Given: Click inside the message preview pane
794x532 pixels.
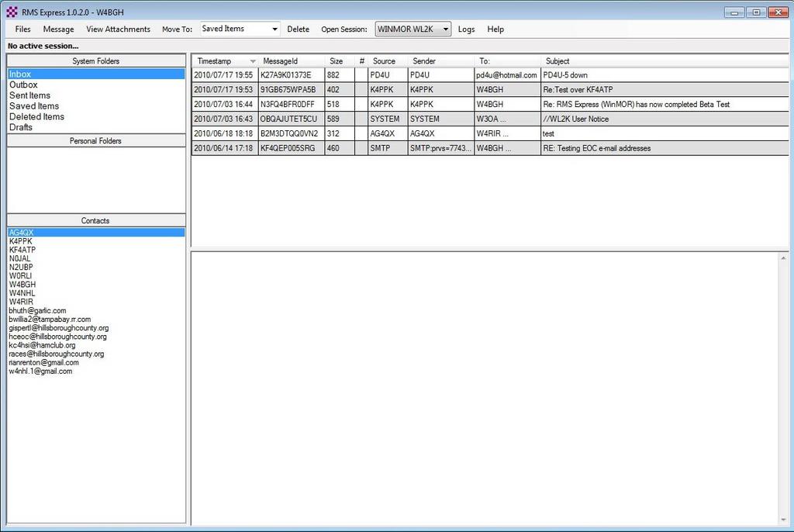Looking at the screenshot, I should (485, 389).
